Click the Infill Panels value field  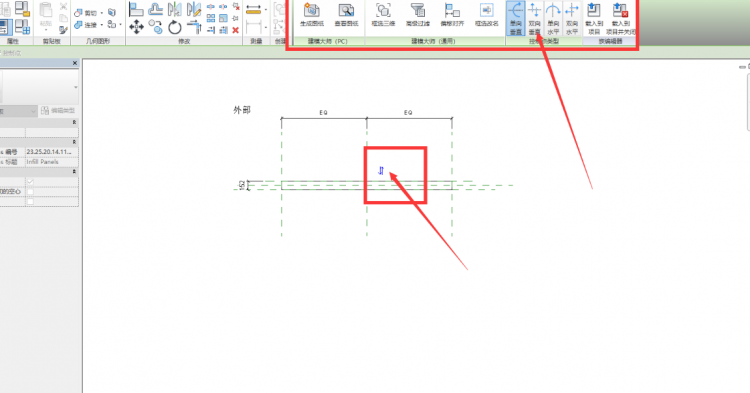(52, 162)
